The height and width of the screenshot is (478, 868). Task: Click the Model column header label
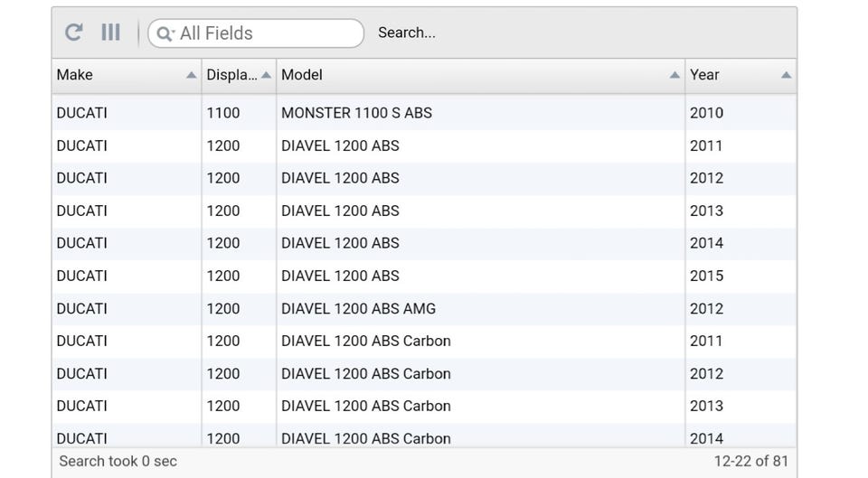pos(302,75)
